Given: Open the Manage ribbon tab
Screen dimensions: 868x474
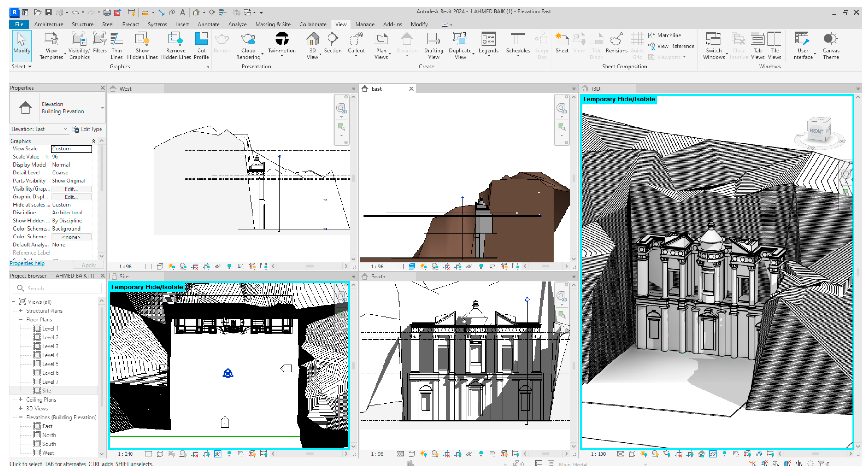Looking at the screenshot, I should click(364, 24).
